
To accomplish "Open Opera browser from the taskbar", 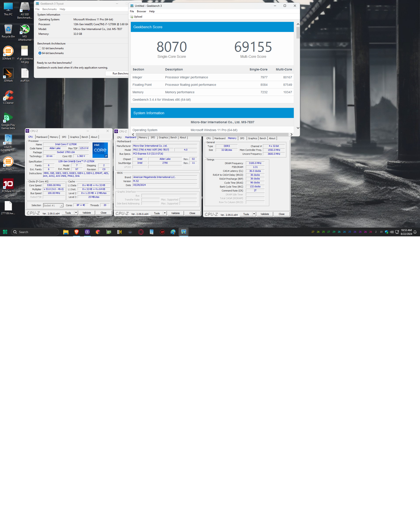I will (141, 232).
